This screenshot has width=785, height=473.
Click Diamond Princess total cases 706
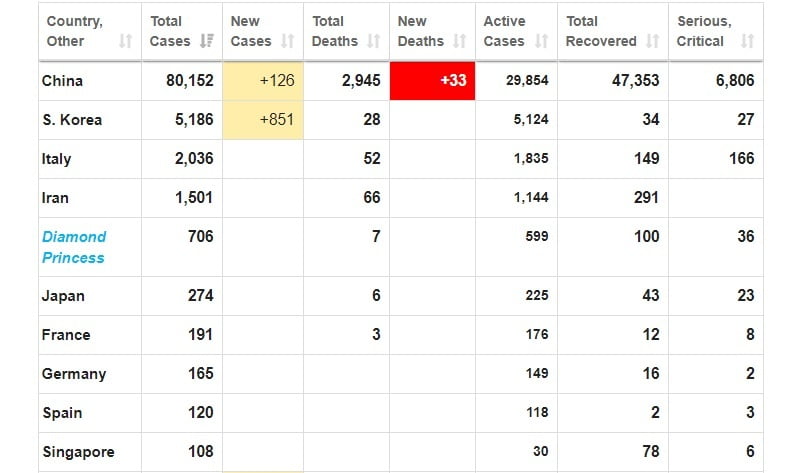tap(201, 237)
